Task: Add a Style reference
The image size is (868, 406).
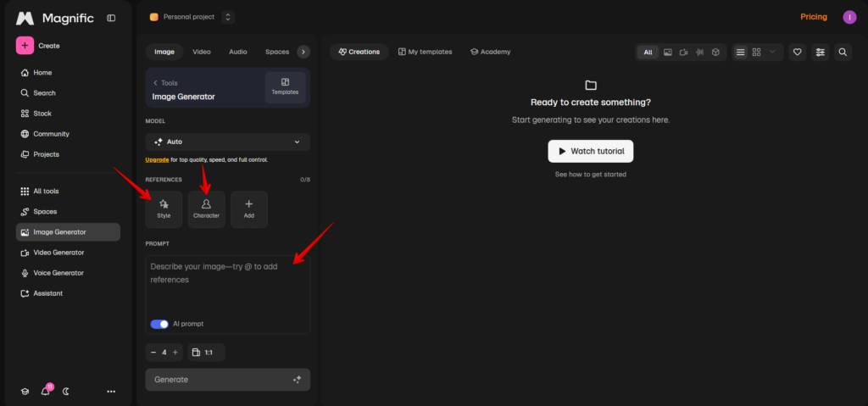Action: click(x=164, y=209)
